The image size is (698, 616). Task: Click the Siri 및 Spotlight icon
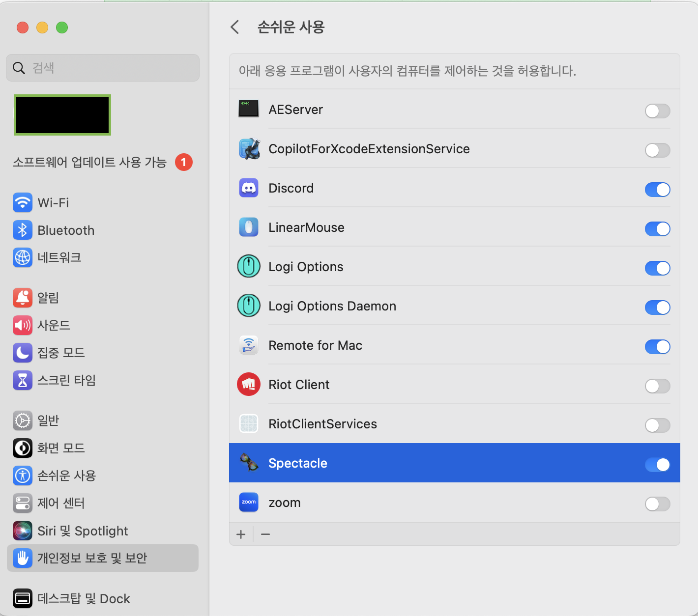point(23,531)
